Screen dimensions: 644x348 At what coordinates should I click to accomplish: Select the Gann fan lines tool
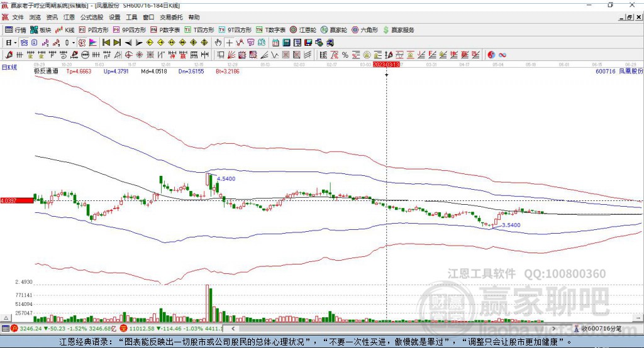tap(231, 55)
